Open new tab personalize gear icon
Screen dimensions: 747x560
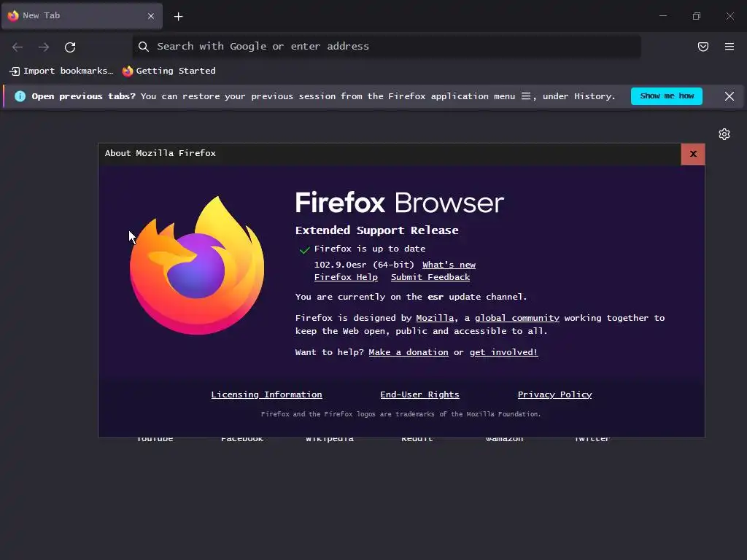point(724,134)
